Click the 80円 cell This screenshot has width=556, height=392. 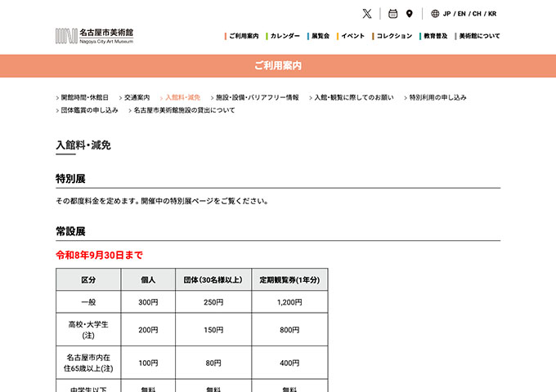[x=213, y=363]
